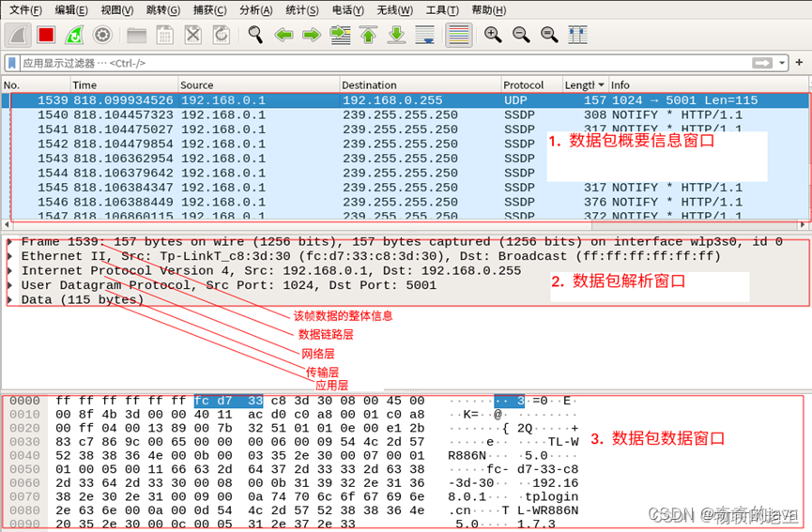812x532 pixels.
Task: Click highlighted hex bytes fc d7 33
Action: point(228,401)
